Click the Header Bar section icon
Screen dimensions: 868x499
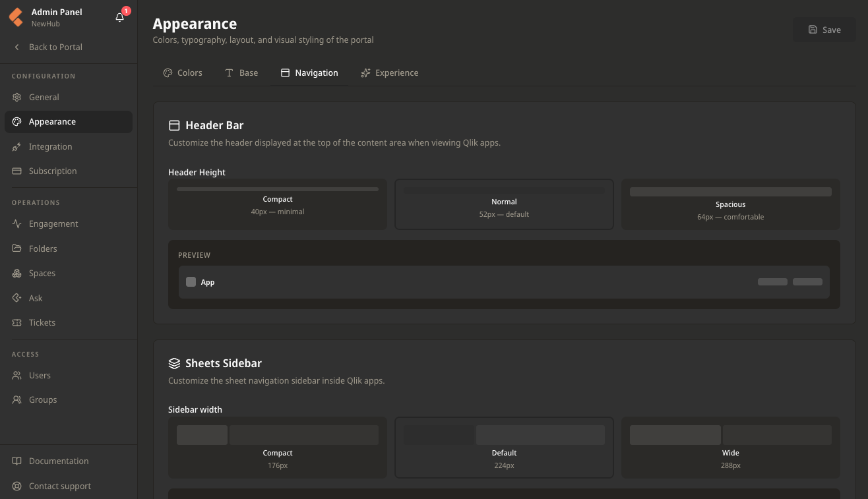coord(174,125)
